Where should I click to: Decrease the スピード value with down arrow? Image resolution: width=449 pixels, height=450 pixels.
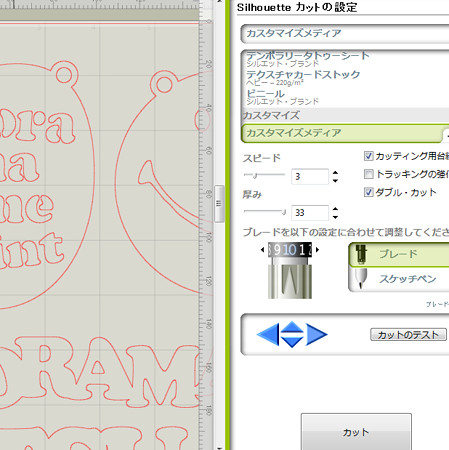335,180
